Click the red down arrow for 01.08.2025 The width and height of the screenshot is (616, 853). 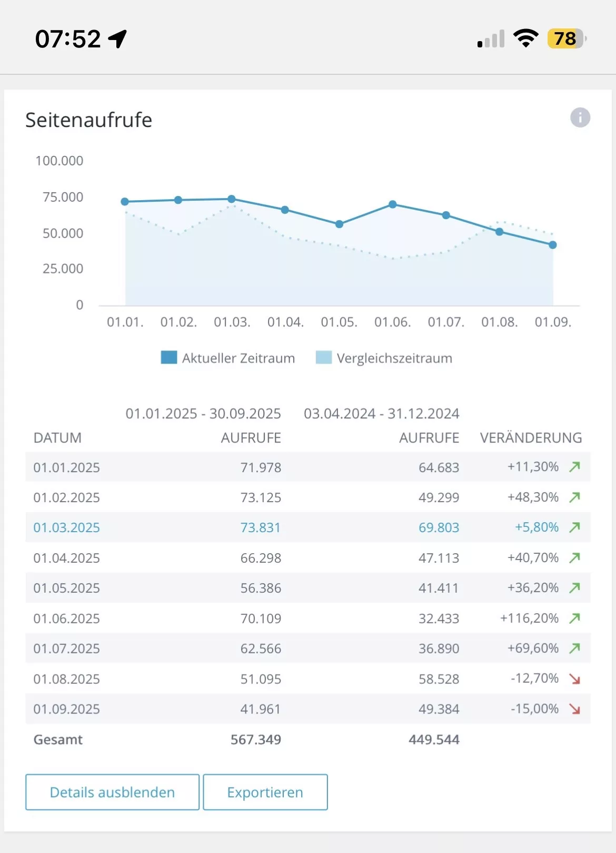(574, 679)
